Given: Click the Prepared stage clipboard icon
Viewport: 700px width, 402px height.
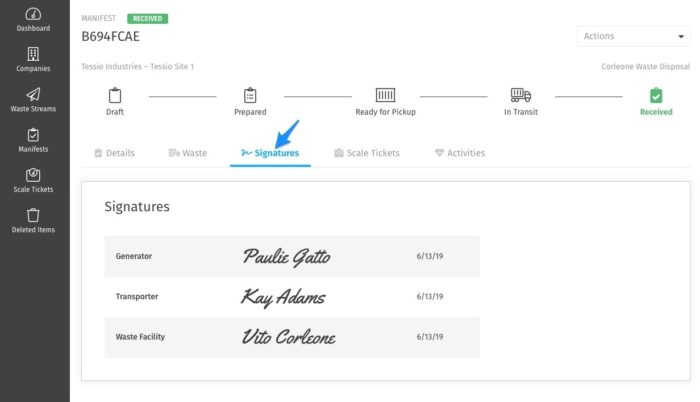Looking at the screenshot, I should [250, 95].
